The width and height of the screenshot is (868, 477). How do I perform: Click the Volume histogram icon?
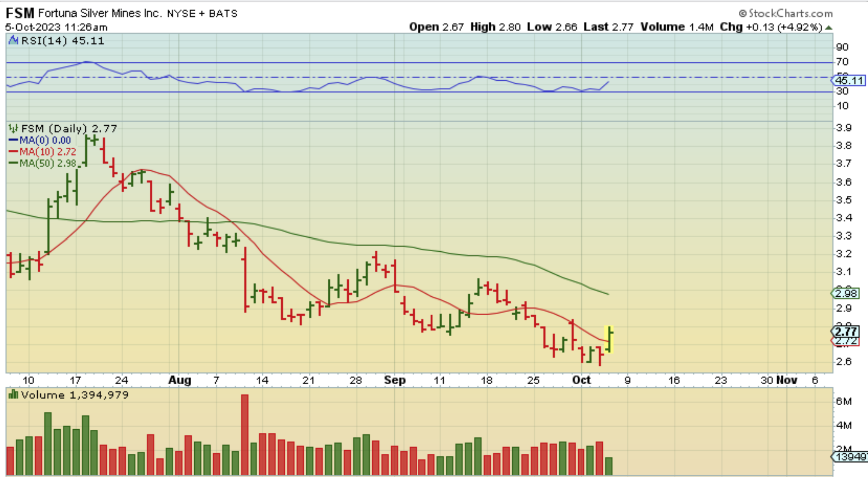pyautogui.click(x=13, y=395)
